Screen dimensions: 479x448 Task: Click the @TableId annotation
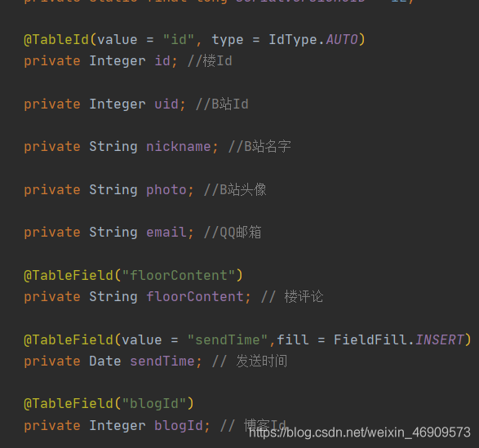point(56,40)
